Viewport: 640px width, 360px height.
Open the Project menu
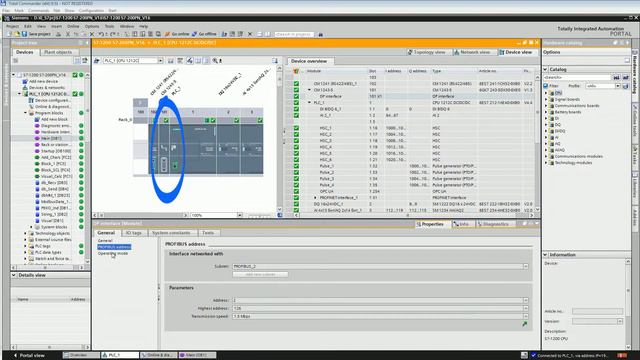pos(12,26)
